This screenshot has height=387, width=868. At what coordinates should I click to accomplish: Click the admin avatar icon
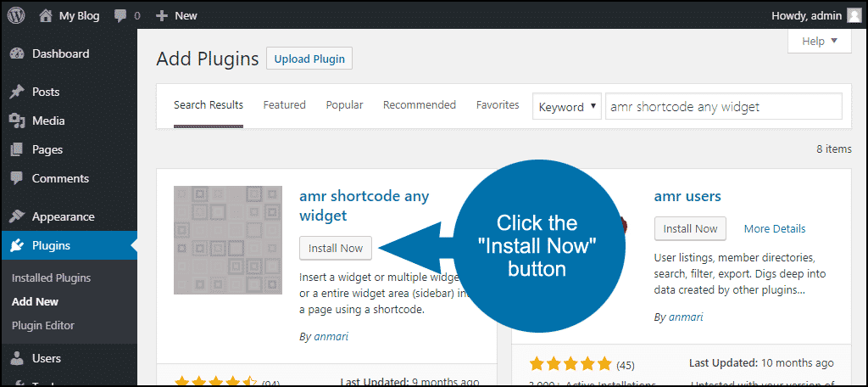click(x=854, y=15)
